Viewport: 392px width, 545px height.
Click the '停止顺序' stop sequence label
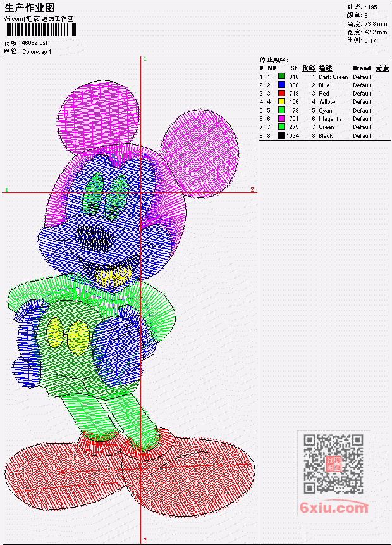pos(274,60)
